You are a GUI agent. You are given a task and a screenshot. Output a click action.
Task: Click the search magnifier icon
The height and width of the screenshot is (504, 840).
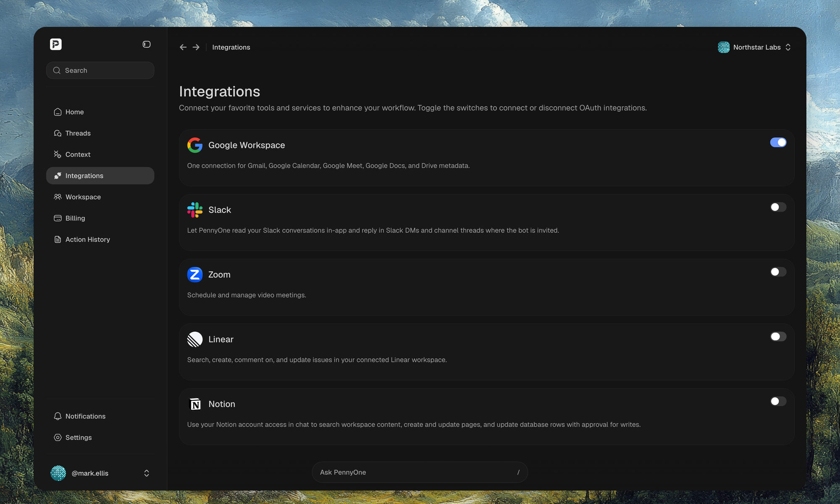57,71
